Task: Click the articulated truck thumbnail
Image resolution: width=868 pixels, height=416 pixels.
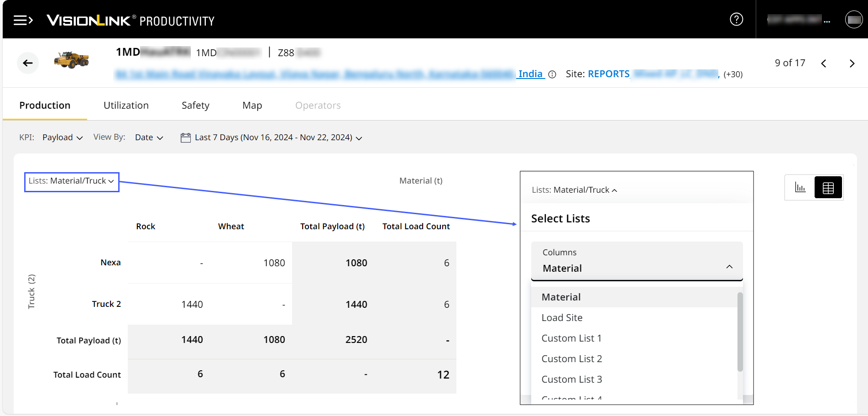Action: 71,60
